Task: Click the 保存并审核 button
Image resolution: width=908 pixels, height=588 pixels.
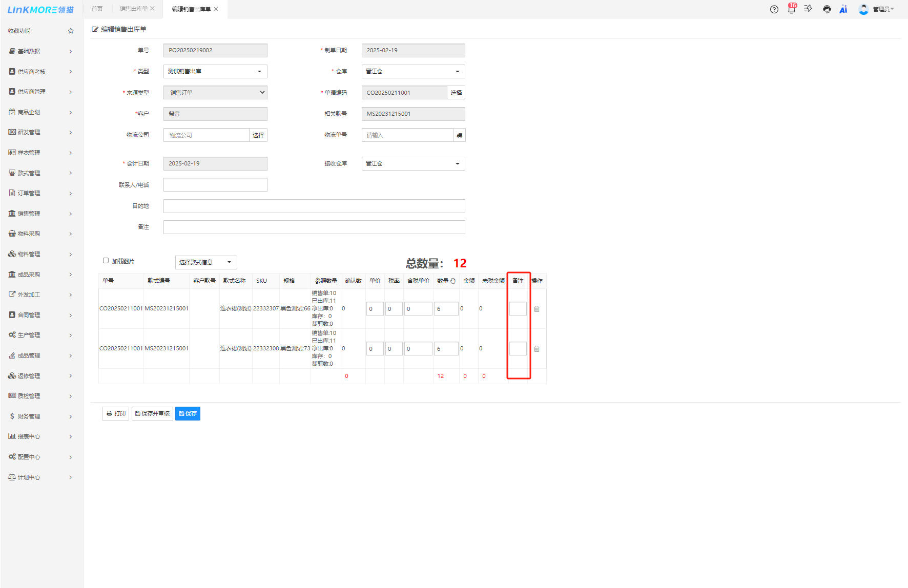Action: click(x=152, y=413)
